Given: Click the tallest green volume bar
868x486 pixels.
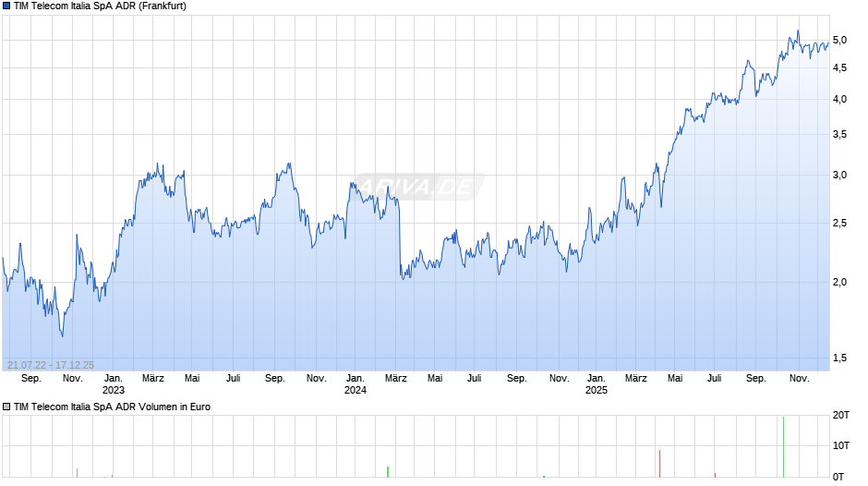Looking at the screenshot, I should tap(783, 446).
